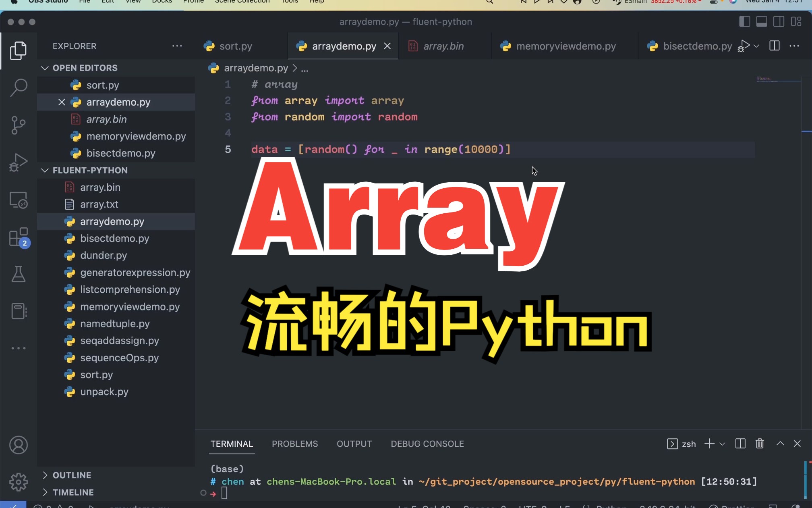Split the editor right
The width and height of the screenshot is (812, 508).
774,46
